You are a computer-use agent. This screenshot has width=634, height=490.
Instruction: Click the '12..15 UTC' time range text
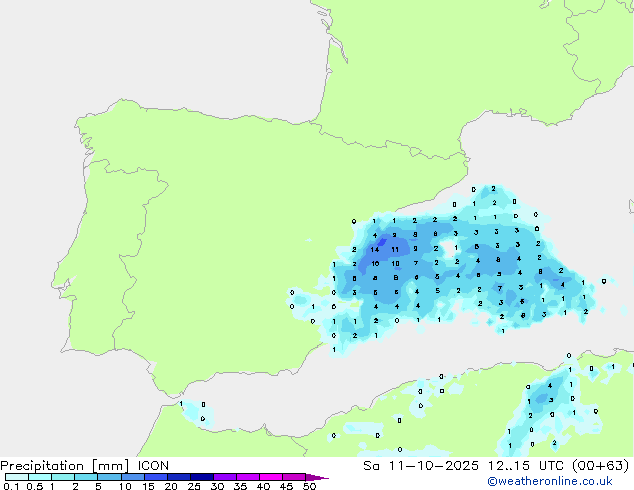[526, 466]
